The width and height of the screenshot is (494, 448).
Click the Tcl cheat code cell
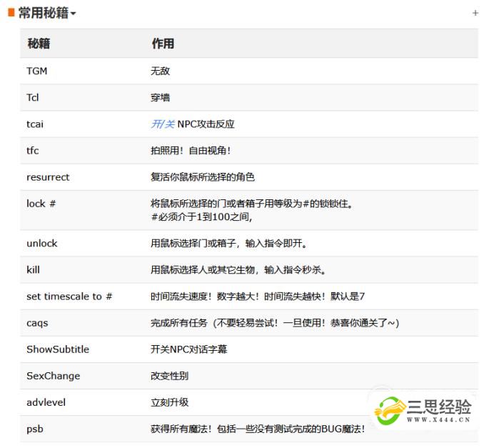coord(32,97)
